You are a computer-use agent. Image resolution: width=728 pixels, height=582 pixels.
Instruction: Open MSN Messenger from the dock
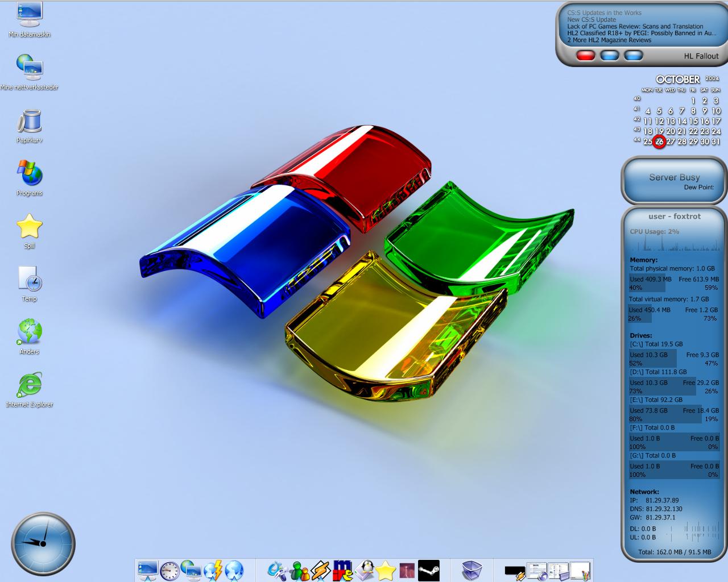pyautogui.click(x=299, y=571)
